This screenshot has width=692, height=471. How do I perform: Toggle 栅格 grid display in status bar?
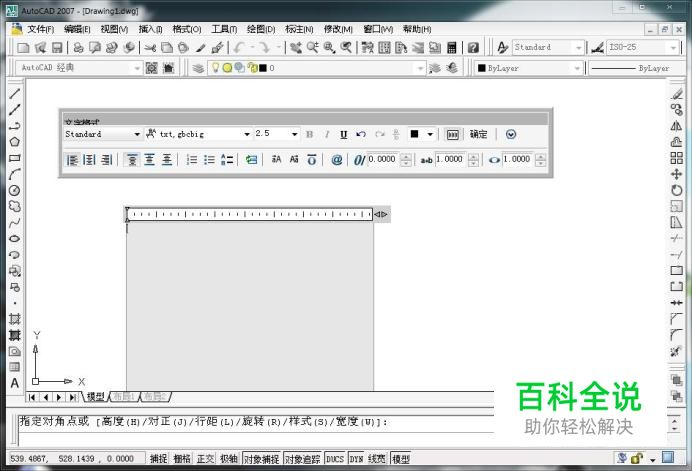click(182, 459)
